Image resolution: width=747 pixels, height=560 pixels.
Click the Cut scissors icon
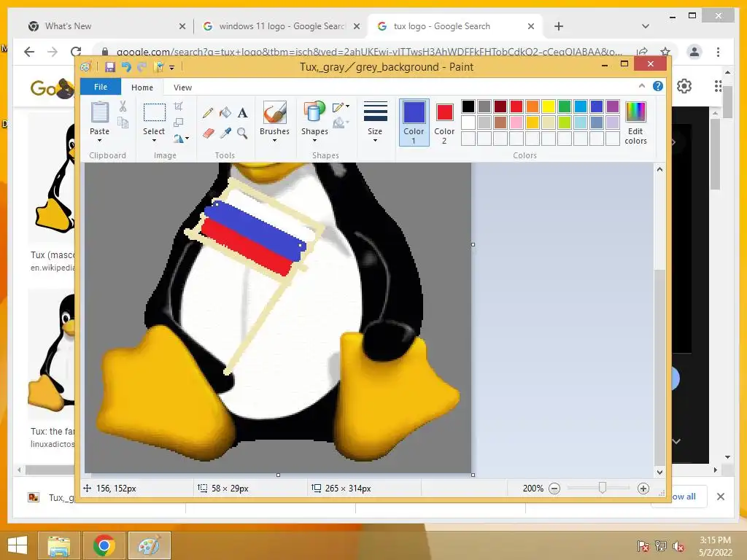pos(123,106)
